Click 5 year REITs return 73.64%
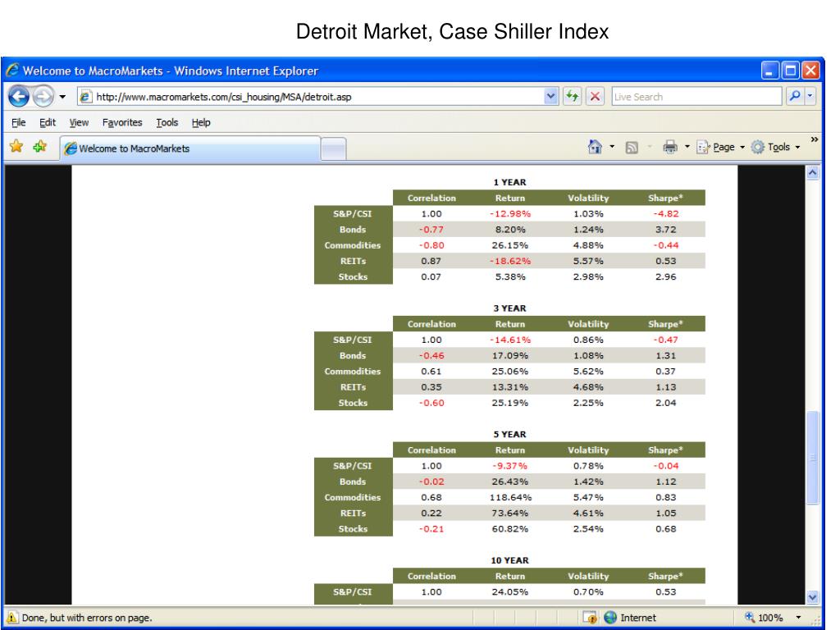Viewport: 840px width, 630px height. (510, 514)
